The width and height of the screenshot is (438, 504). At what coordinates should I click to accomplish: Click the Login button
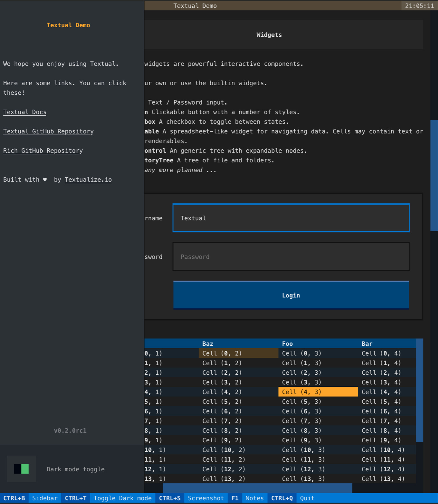291,295
